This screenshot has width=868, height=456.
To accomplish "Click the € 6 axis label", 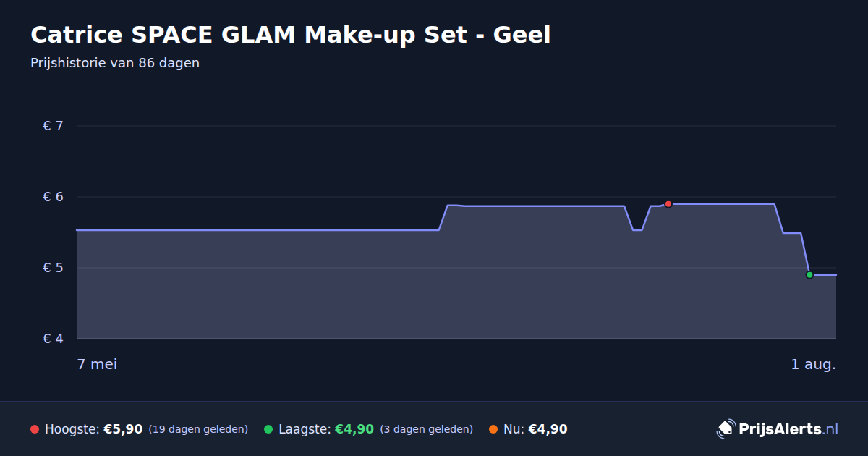I will [x=54, y=197].
